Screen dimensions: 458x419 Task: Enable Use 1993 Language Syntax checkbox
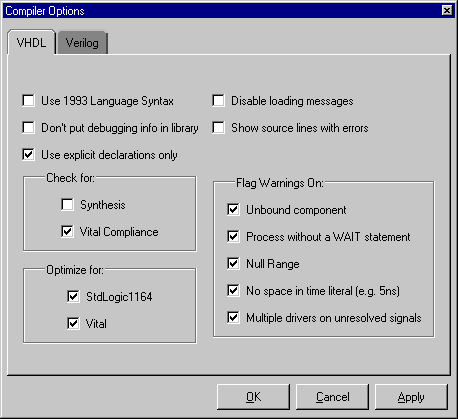coord(28,101)
